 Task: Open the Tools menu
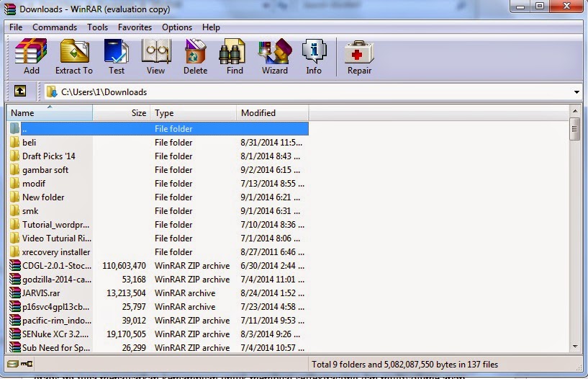click(x=97, y=27)
